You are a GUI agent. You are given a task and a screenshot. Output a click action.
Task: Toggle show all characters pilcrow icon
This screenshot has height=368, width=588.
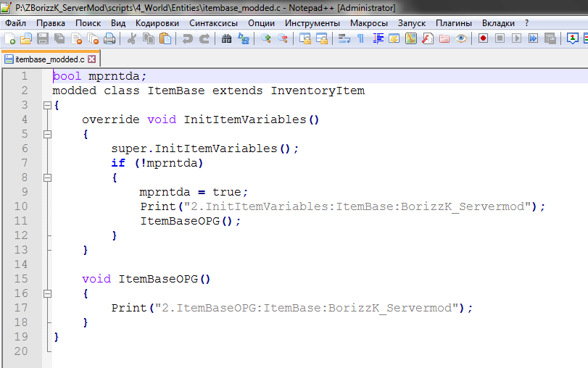(361, 38)
